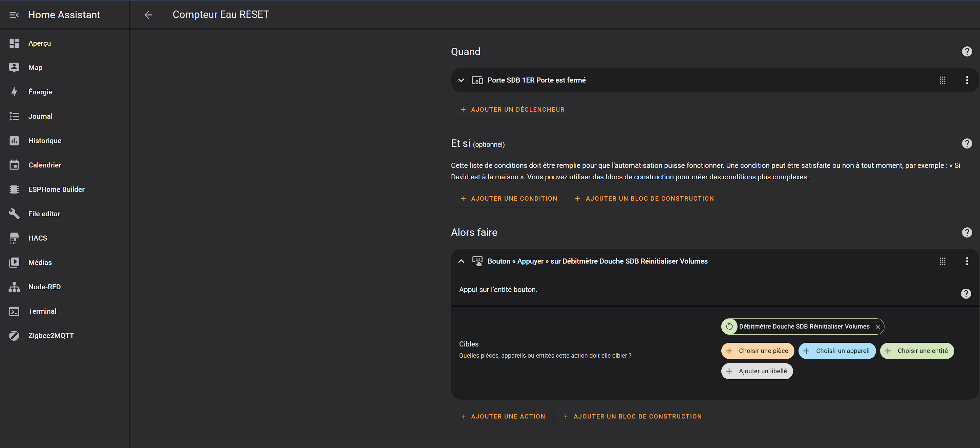Screen dimensions: 980x448
Task: Open Aperçu dashboard icon
Action: pos(14,43)
